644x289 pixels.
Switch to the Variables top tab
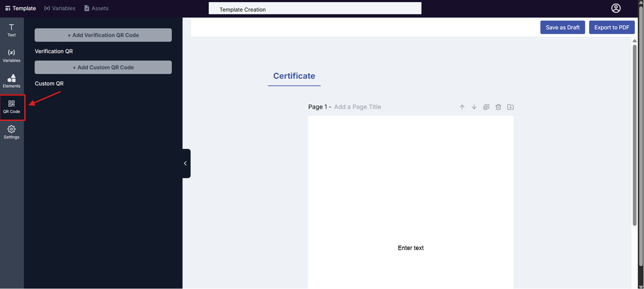click(60, 9)
